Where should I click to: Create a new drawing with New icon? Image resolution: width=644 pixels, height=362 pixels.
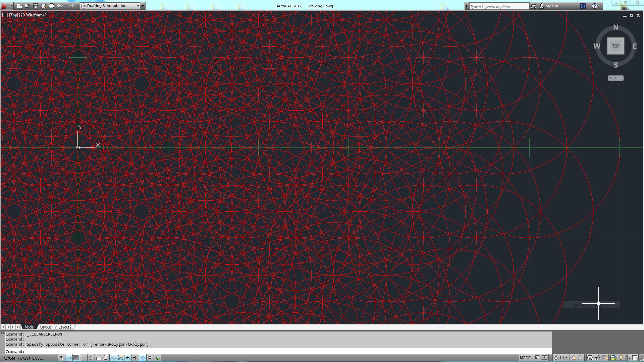pos(19,6)
